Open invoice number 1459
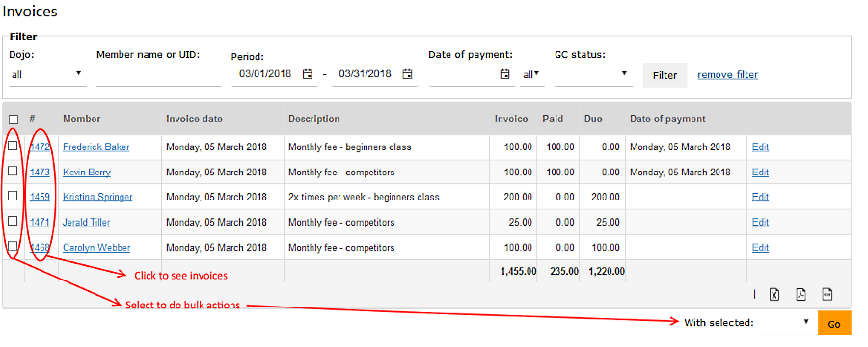868x347 pixels. 40,197
